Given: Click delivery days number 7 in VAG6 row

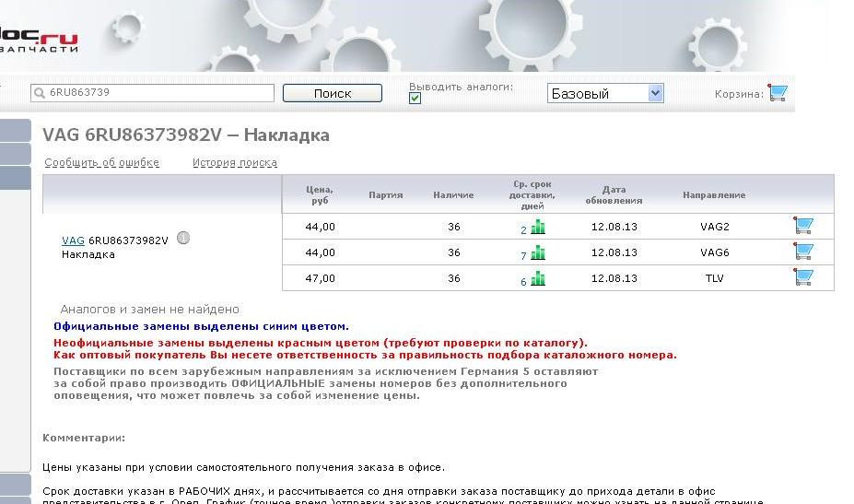Looking at the screenshot, I should click(523, 256).
